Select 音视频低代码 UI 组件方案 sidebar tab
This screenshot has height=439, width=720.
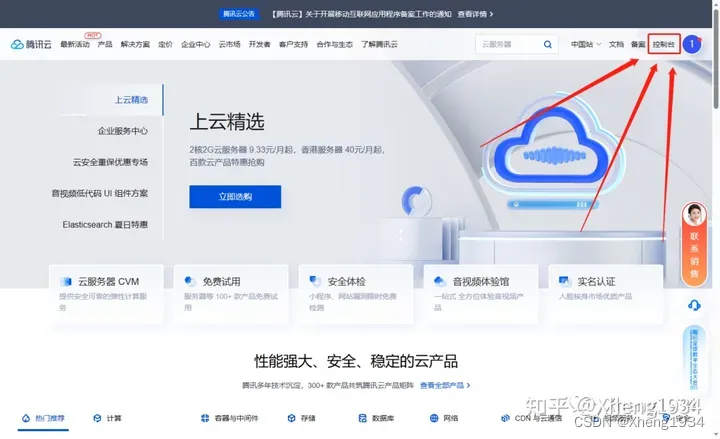click(x=100, y=193)
